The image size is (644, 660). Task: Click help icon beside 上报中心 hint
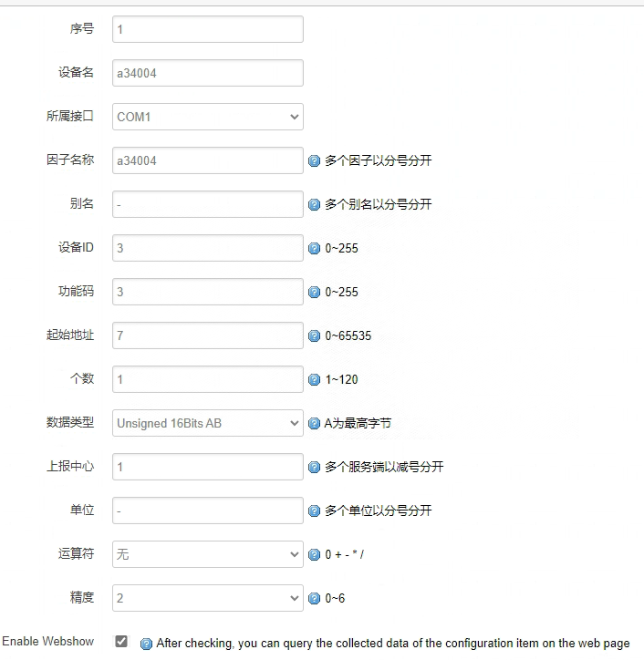pyautogui.click(x=315, y=468)
